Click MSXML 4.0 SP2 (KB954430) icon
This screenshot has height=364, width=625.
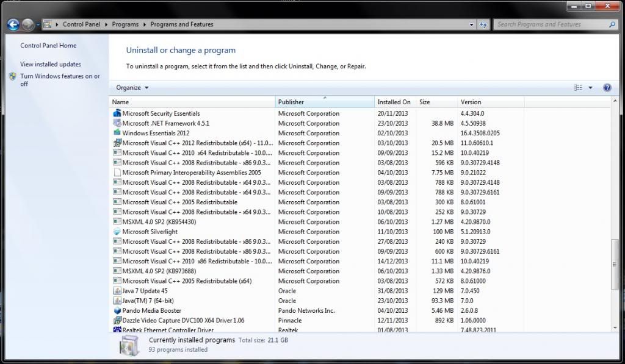pyautogui.click(x=117, y=221)
